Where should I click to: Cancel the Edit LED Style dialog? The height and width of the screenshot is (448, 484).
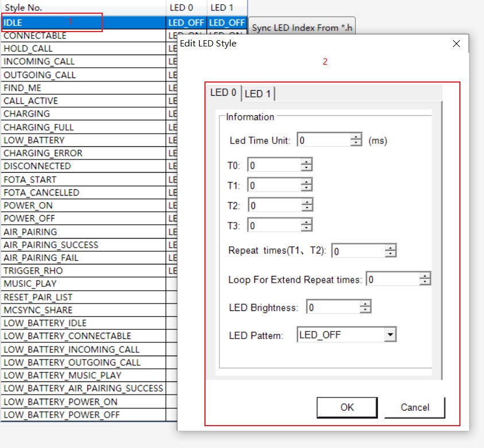(x=415, y=407)
